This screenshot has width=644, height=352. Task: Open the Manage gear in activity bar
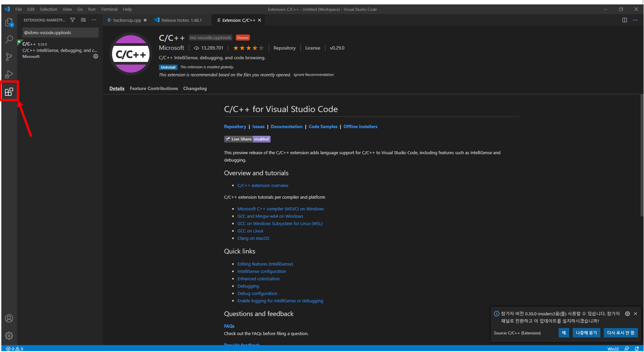(9, 336)
